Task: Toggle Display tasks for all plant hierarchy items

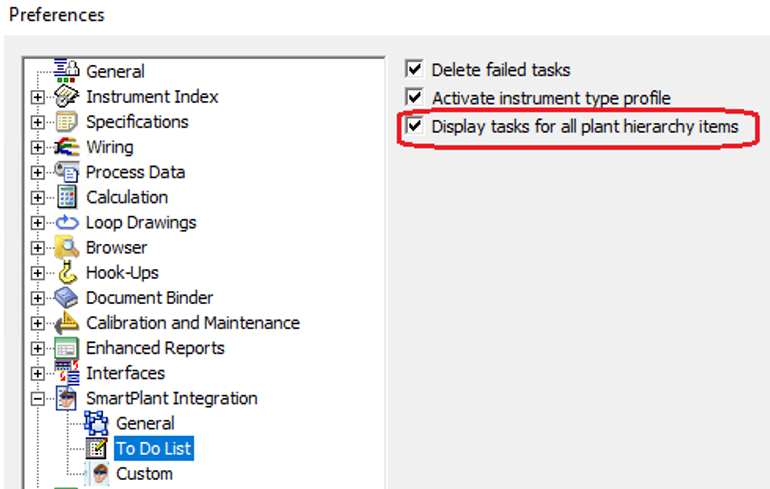Action: click(x=415, y=127)
